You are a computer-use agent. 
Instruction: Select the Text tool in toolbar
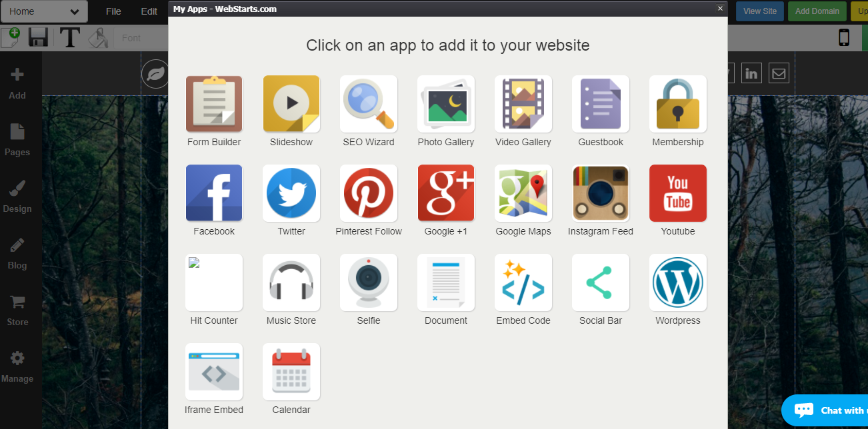click(70, 37)
